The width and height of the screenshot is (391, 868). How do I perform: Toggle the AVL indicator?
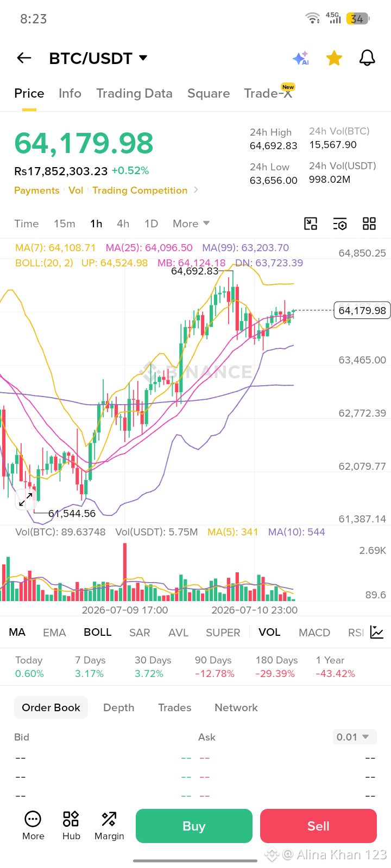(178, 633)
